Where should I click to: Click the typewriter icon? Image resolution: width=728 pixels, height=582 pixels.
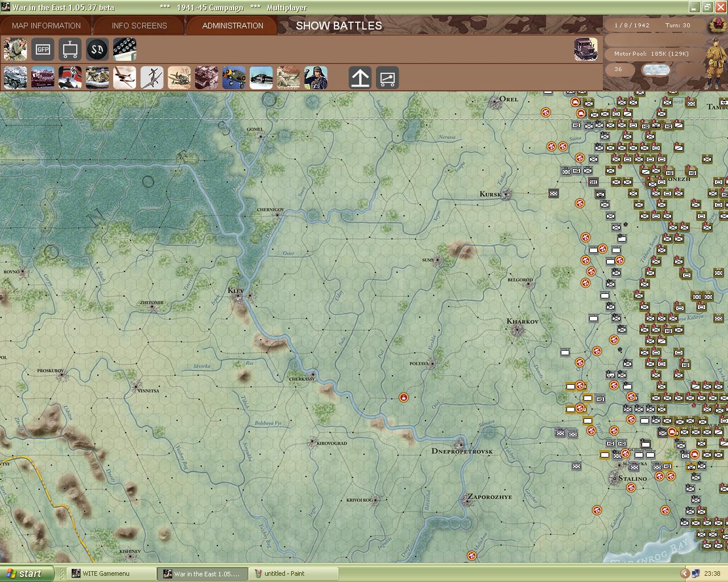pos(125,49)
